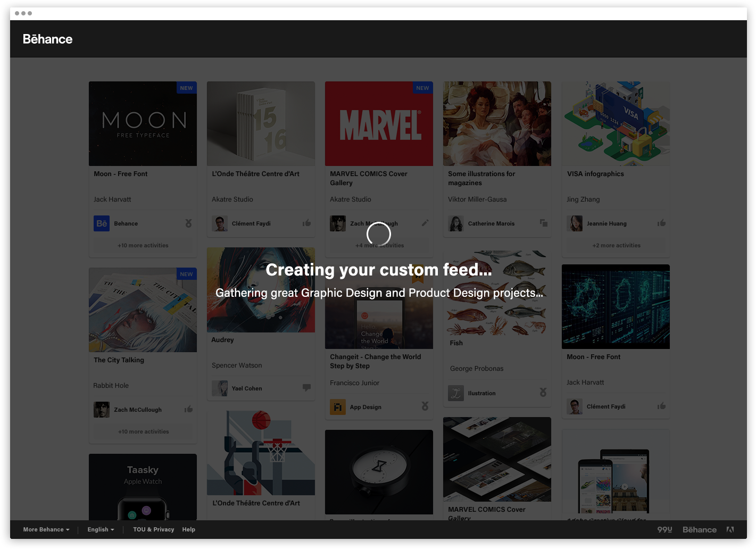Open Akatre Studio under L'Onde Théâtre card
756x549 pixels.
(232, 199)
